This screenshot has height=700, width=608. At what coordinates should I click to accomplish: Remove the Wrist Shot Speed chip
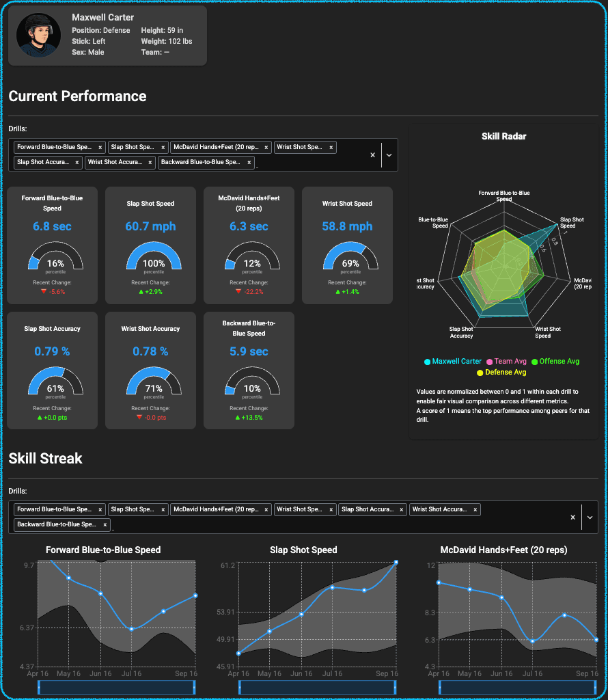[331, 147]
